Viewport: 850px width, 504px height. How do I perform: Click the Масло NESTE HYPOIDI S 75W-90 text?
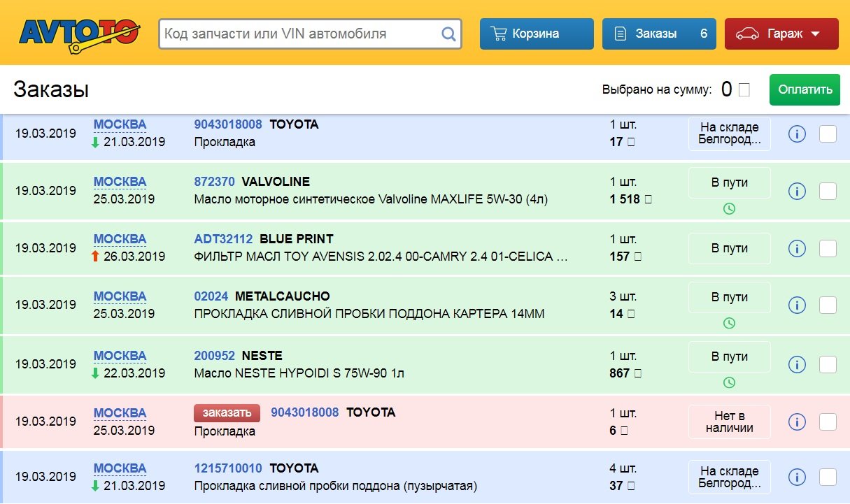[x=299, y=373]
